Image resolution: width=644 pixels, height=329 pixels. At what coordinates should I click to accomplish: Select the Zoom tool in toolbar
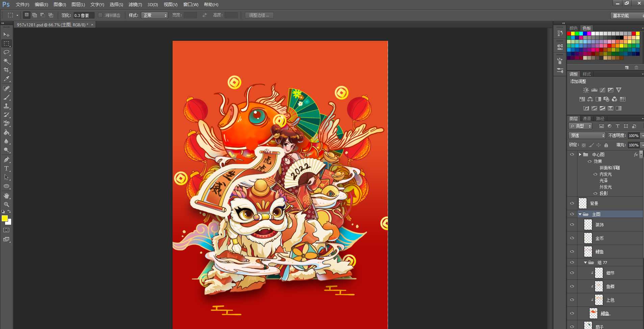click(6, 204)
